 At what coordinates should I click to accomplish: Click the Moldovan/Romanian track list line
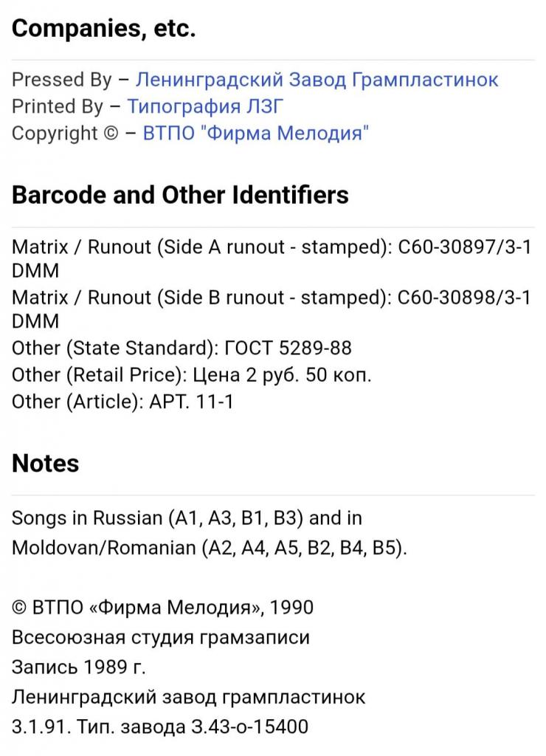tap(210, 549)
